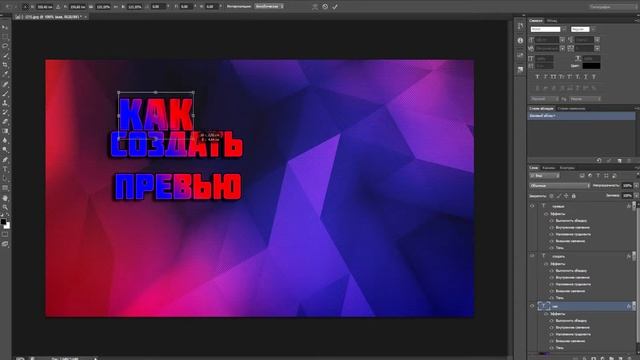Click the foreground color swatch
Viewport: 640px width, 360px height.
pos(3,222)
